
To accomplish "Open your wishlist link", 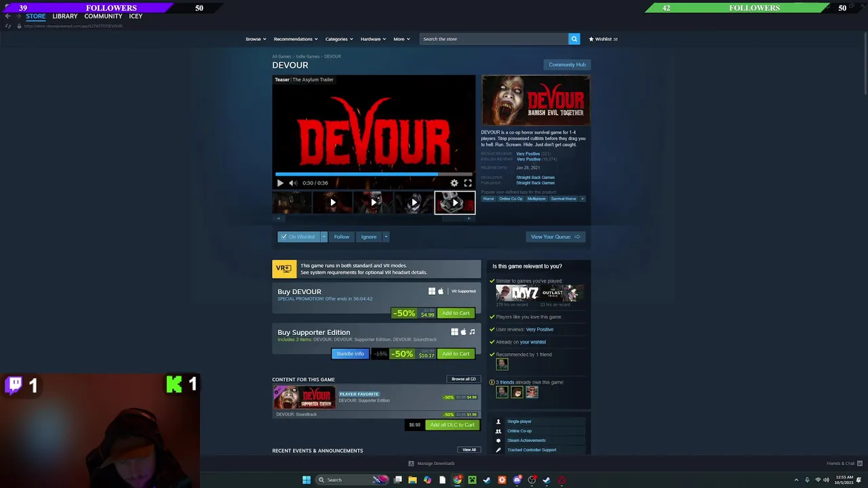I will coord(532,342).
